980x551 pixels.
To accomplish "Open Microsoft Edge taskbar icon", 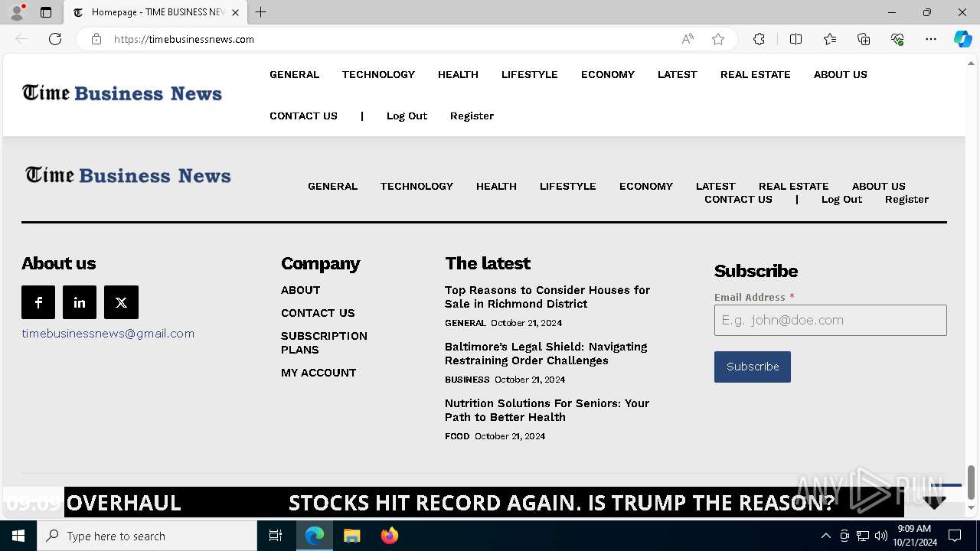I will [315, 536].
